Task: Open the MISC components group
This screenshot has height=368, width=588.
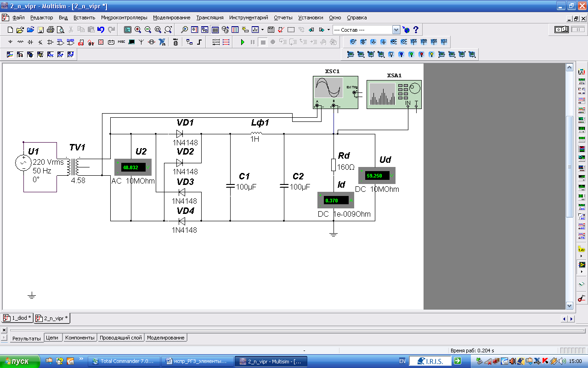Action: (121, 42)
